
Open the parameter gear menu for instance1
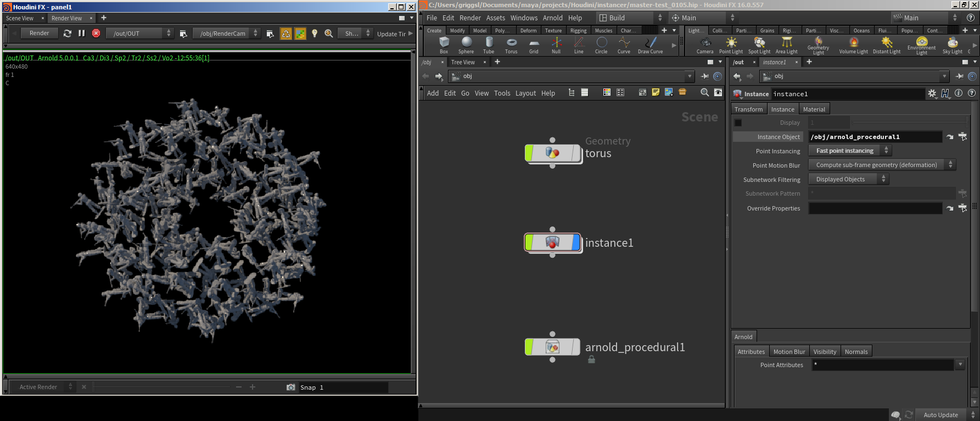932,94
